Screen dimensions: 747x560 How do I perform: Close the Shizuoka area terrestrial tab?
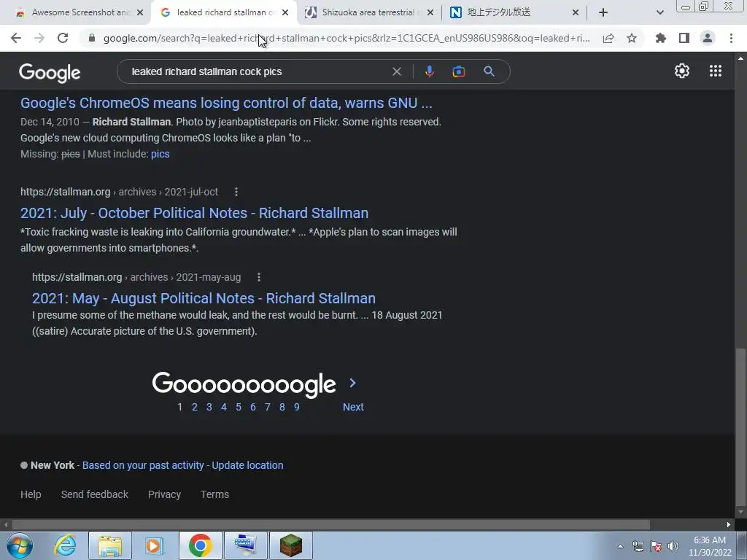tap(430, 12)
